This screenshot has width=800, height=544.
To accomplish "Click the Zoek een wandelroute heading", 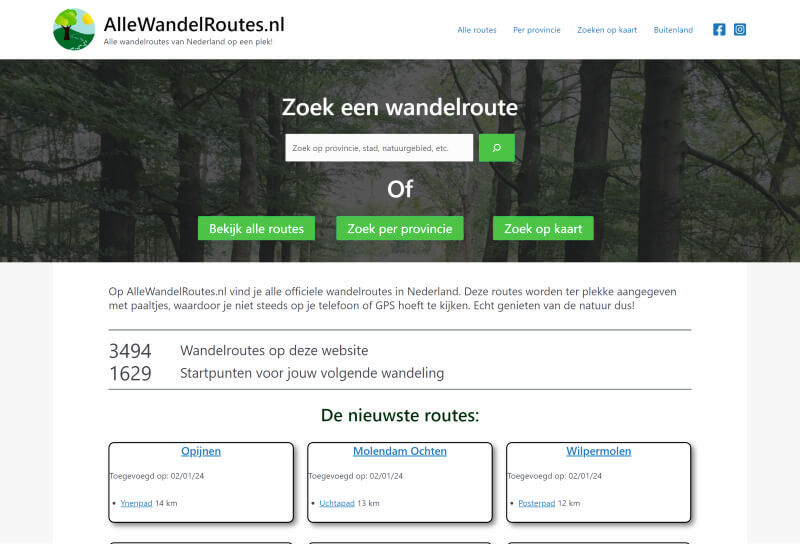I will point(399,107).
